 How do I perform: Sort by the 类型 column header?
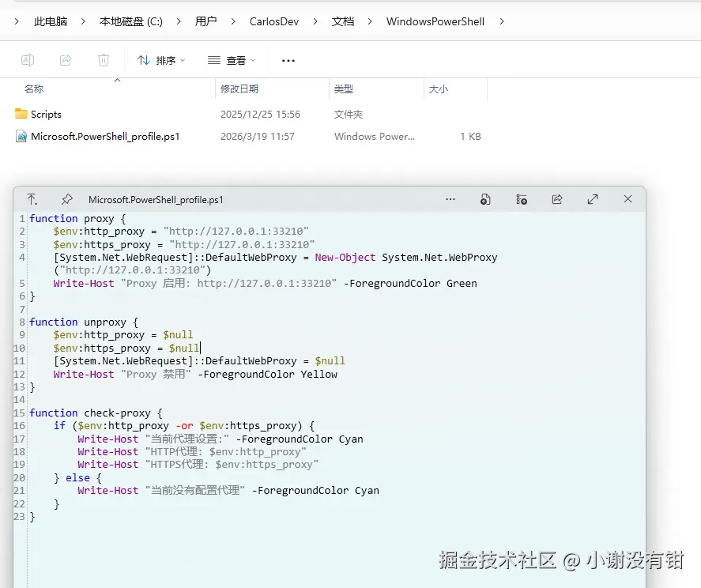pos(343,89)
